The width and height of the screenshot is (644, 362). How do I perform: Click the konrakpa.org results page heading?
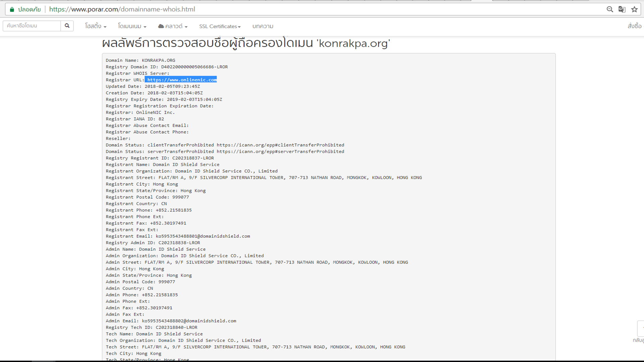tap(246, 44)
